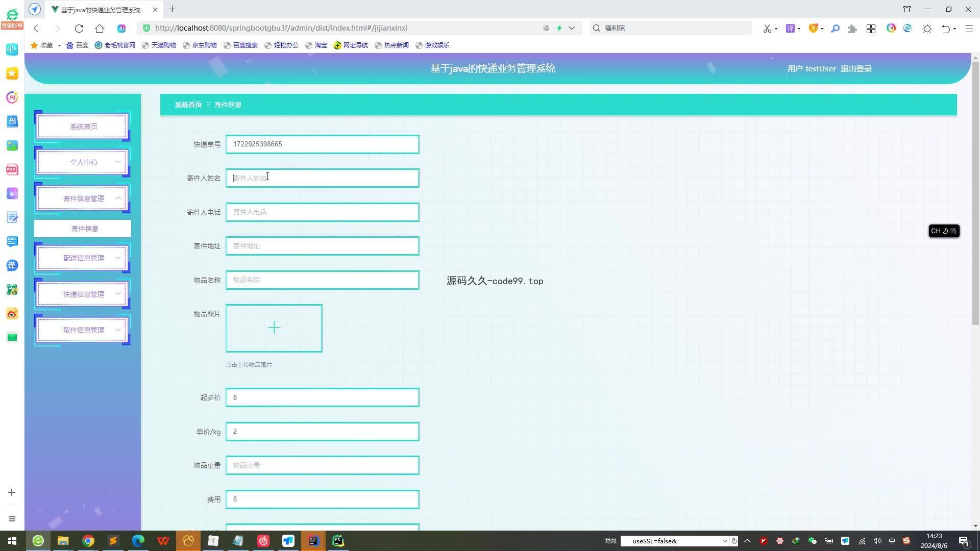Screen dimensions: 980x551
Task: Close the 快递业务管理系统 browser tab
Action: (155, 10)
